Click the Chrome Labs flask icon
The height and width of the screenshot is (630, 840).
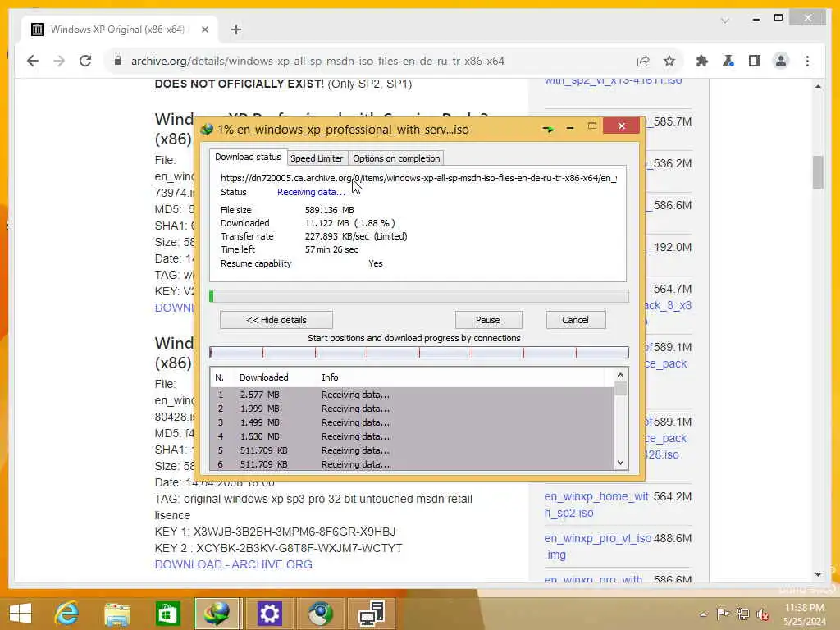[x=728, y=61]
